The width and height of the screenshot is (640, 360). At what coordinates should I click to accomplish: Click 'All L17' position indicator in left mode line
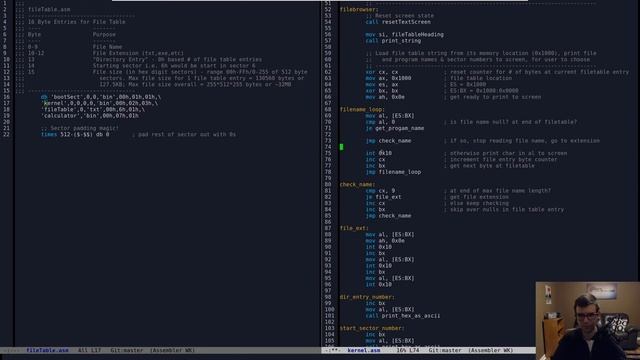tap(89, 350)
